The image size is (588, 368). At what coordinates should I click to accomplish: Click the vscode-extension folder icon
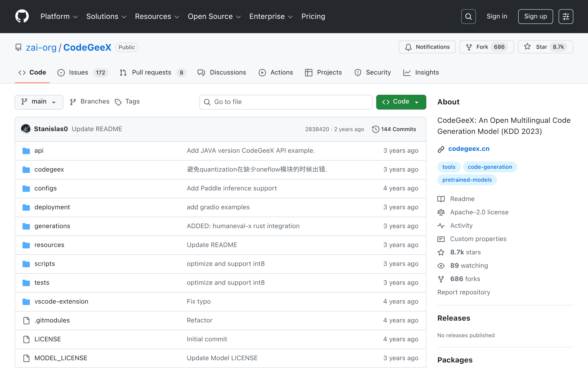click(x=26, y=302)
